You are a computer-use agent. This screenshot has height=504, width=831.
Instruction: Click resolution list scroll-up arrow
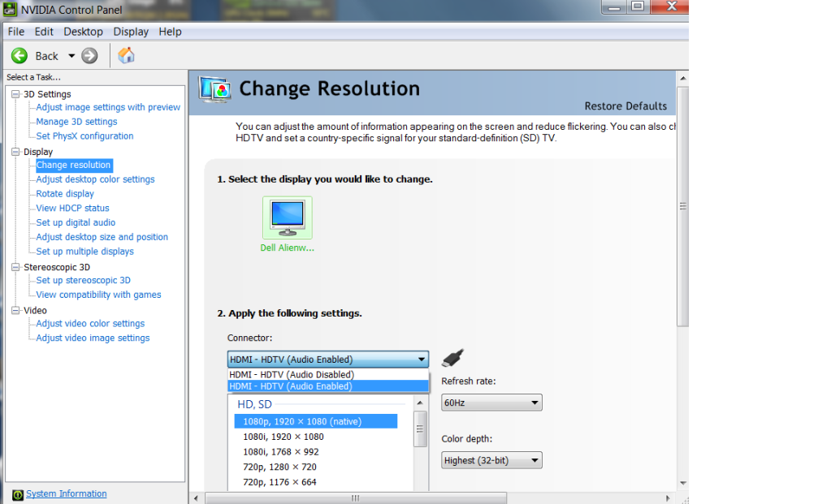pyautogui.click(x=420, y=403)
